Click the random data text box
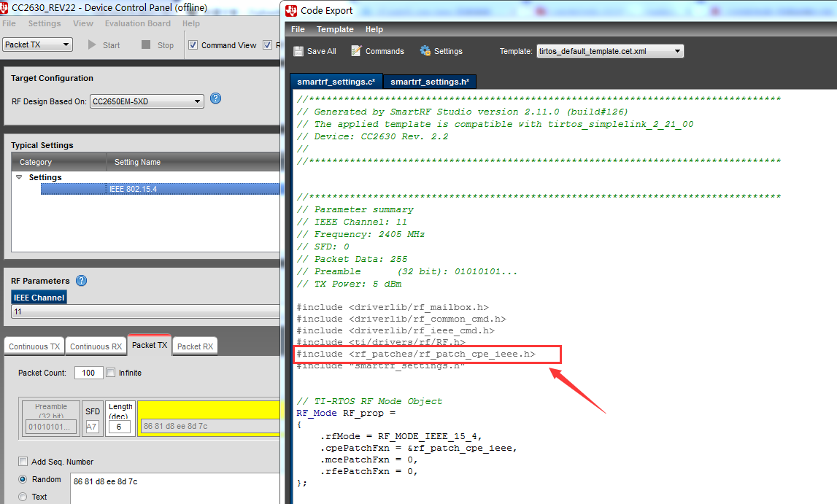 175,488
